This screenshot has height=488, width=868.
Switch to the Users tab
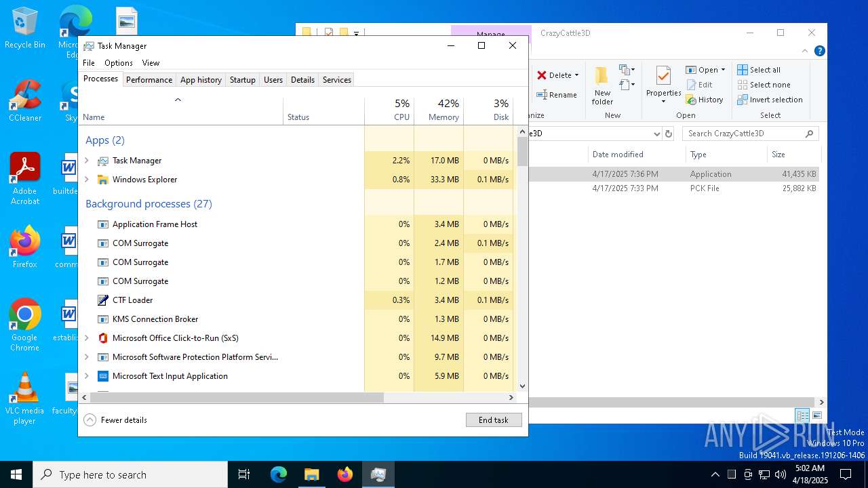(273, 80)
